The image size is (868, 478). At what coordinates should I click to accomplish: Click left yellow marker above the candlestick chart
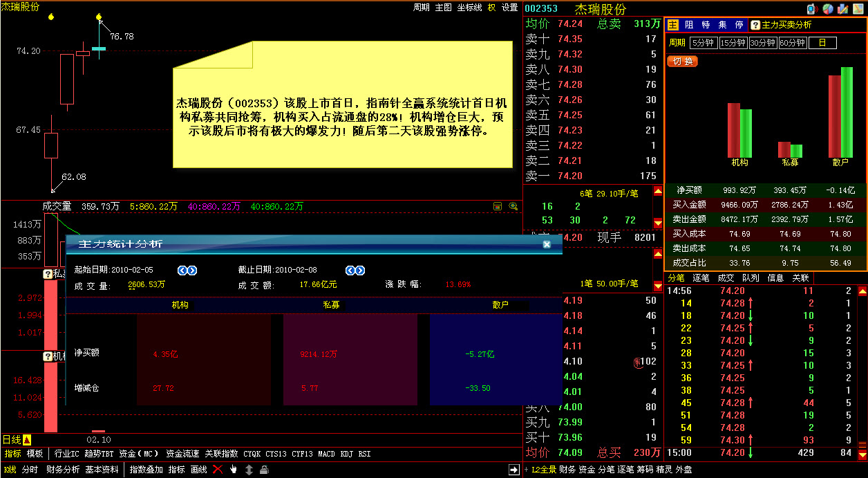51,17
